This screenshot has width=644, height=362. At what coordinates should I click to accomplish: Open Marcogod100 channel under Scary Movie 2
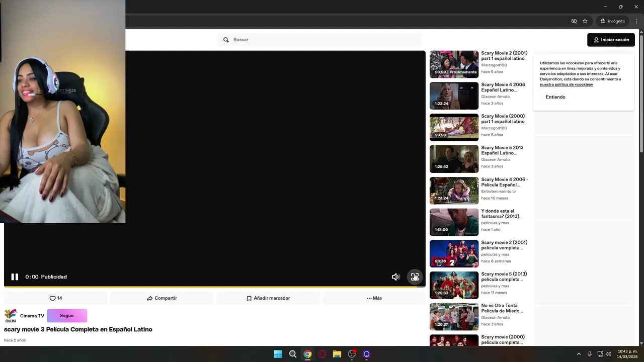point(494,65)
